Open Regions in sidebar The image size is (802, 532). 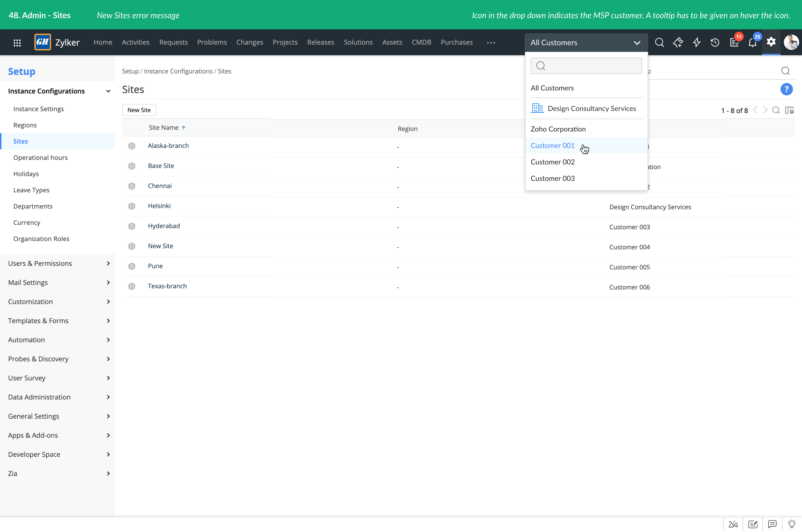[x=25, y=125]
